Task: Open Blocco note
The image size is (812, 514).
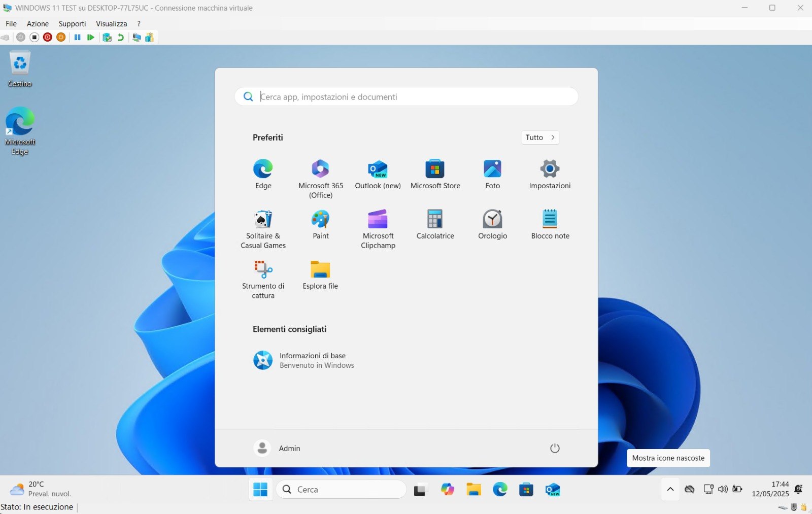Action: pos(550,224)
